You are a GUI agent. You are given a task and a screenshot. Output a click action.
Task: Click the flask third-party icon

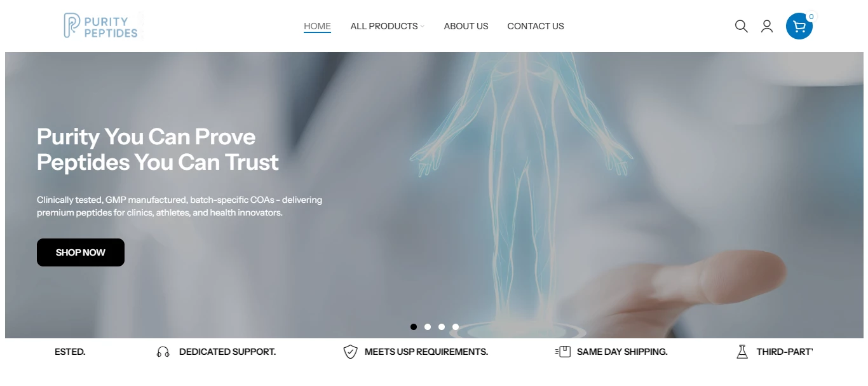point(742,352)
